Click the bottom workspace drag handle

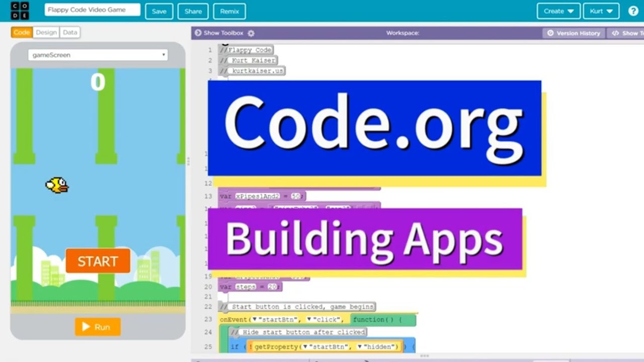[425, 355]
